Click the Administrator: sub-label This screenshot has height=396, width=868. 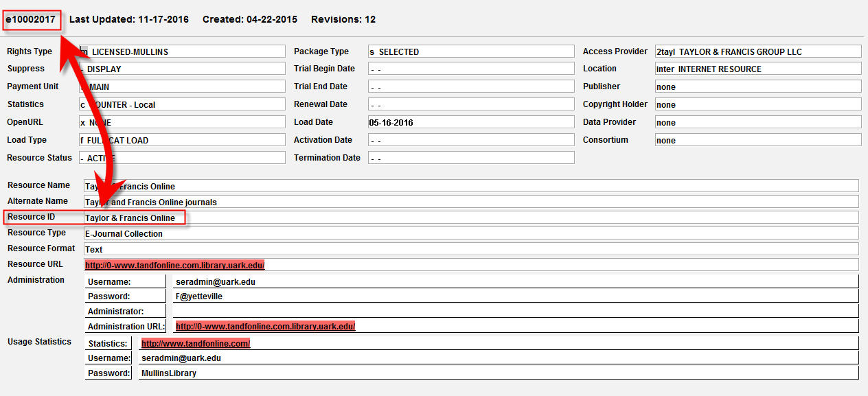coord(126,312)
